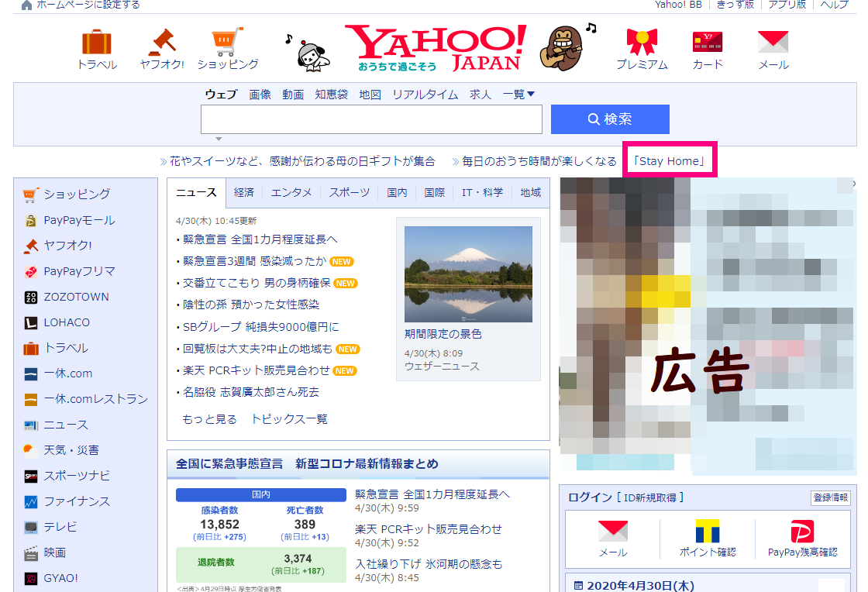Click the blue 検索 button
868x592 pixels.
(610, 119)
